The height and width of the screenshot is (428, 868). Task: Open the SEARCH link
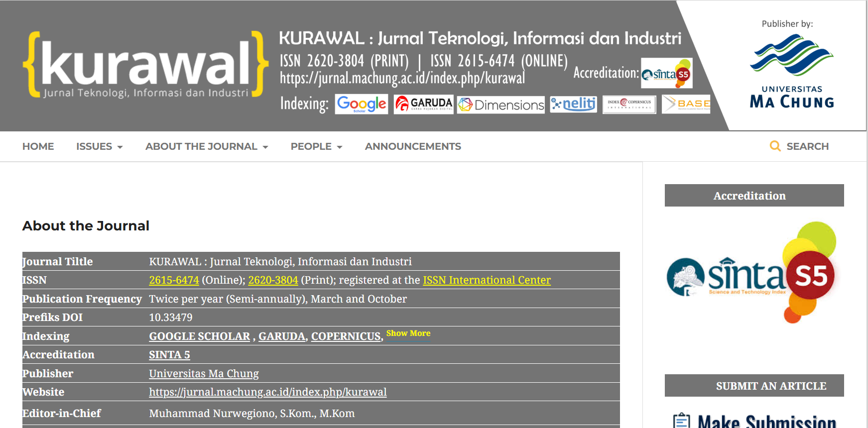point(807,146)
